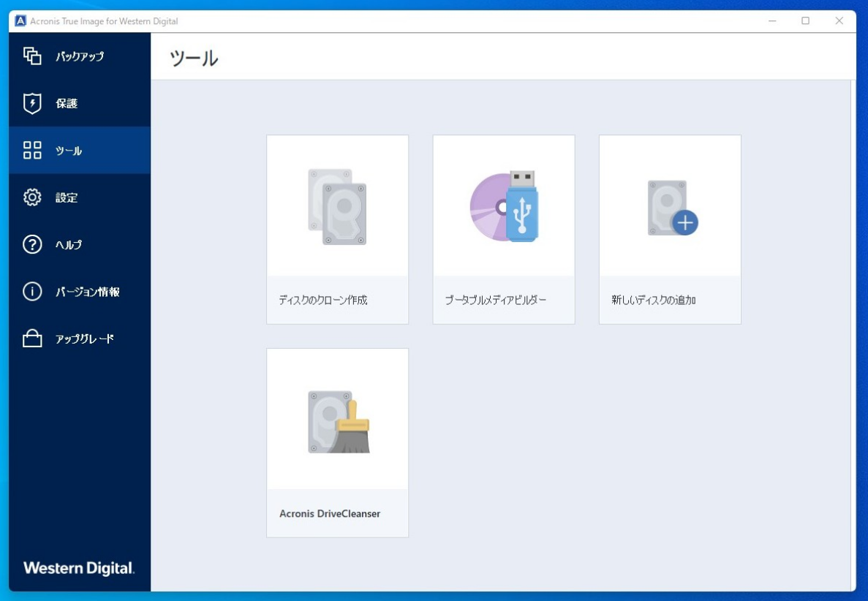Click the upgrade shopping bag icon
Image resolution: width=868 pixels, height=601 pixels.
[32, 338]
